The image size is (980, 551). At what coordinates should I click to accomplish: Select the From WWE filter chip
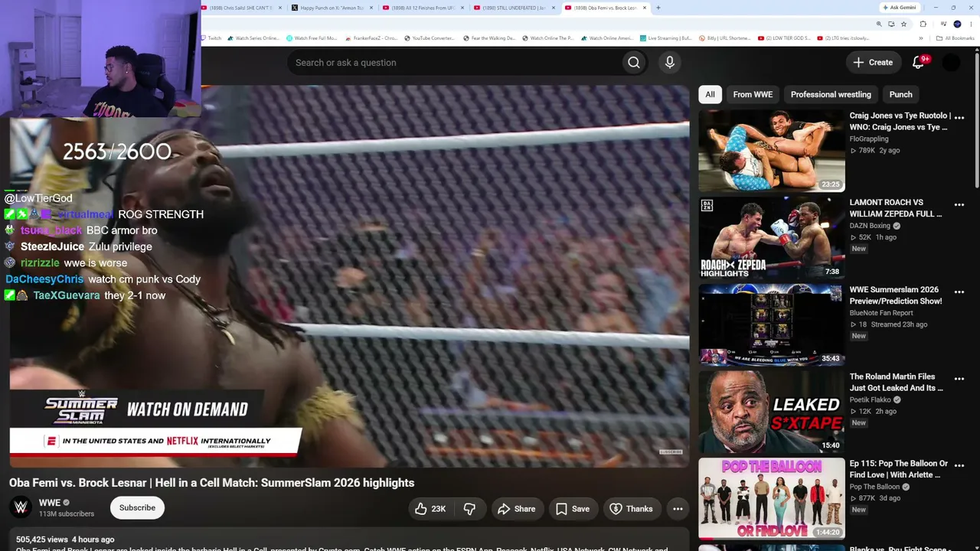(x=753, y=94)
